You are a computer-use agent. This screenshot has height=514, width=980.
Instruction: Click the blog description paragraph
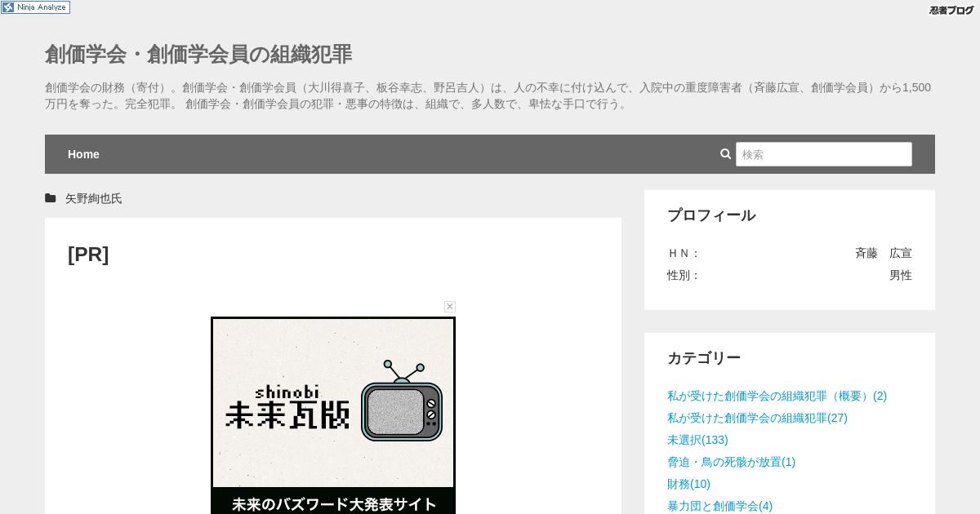point(488,95)
